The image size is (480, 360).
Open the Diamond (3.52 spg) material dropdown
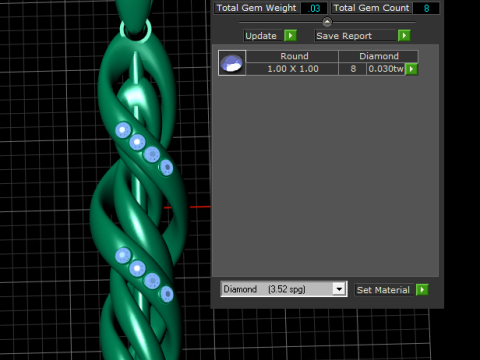pyautogui.click(x=339, y=289)
